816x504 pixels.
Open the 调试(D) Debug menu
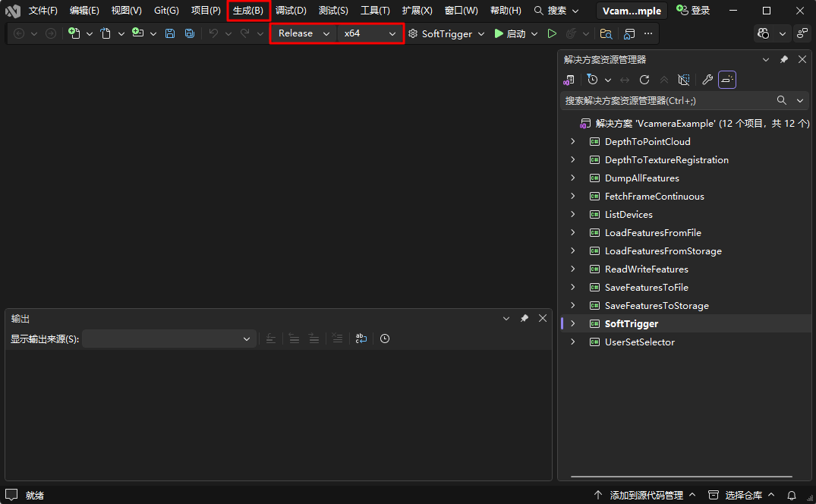tap(291, 11)
